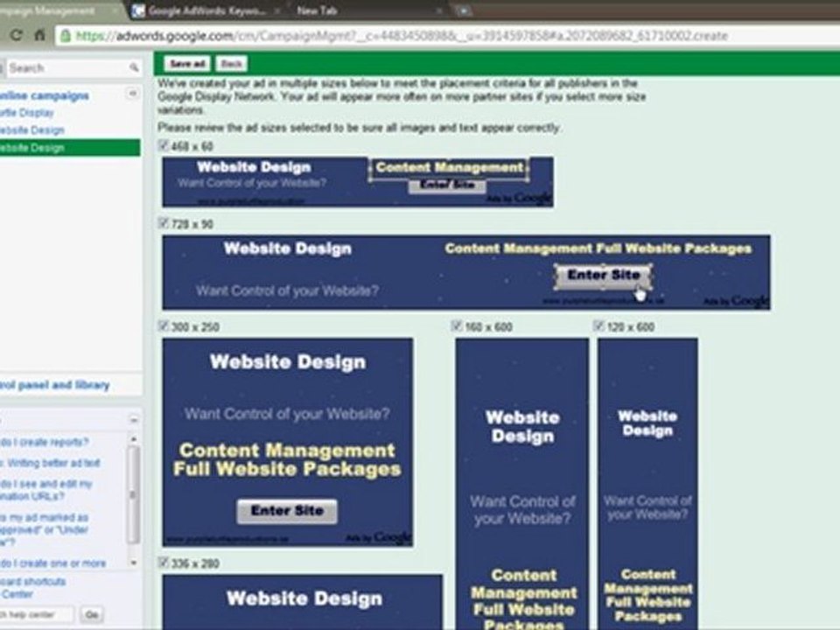This screenshot has height=630, width=840.
Task: Click the help list scrollbar thumb
Action: click(x=133, y=495)
